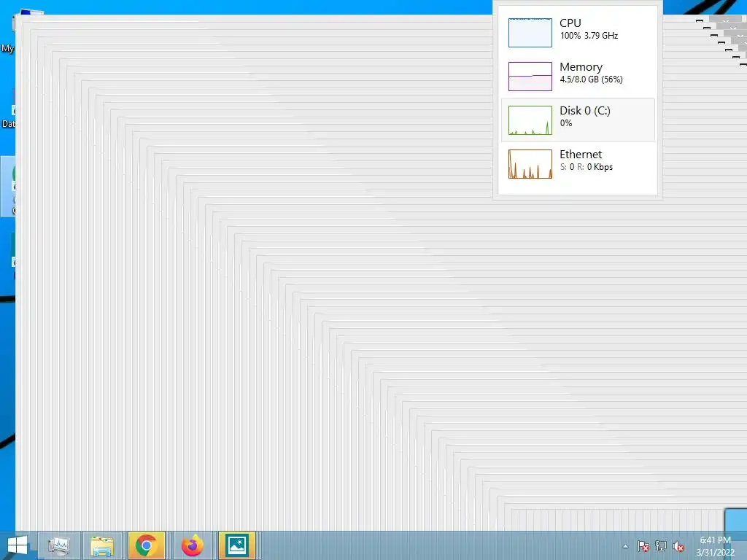
Task: Click the Disk 0 activity graph thumbnail
Action: click(x=530, y=120)
